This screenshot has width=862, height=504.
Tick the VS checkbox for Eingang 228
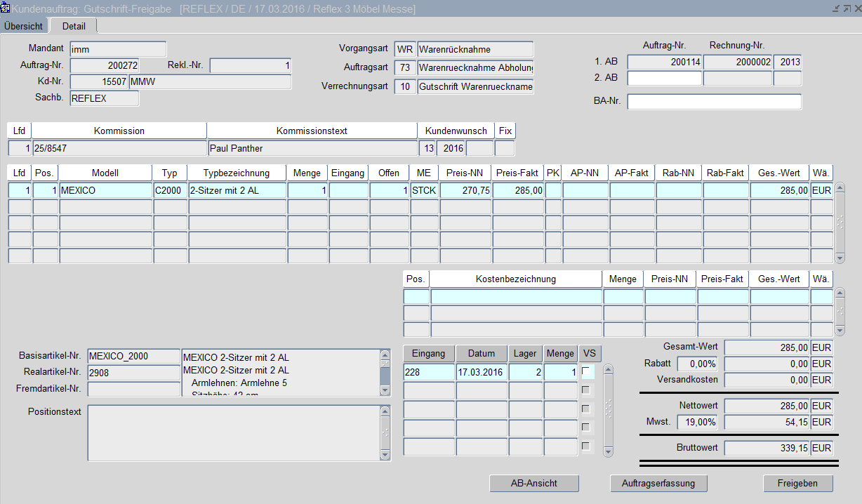pos(586,371)
